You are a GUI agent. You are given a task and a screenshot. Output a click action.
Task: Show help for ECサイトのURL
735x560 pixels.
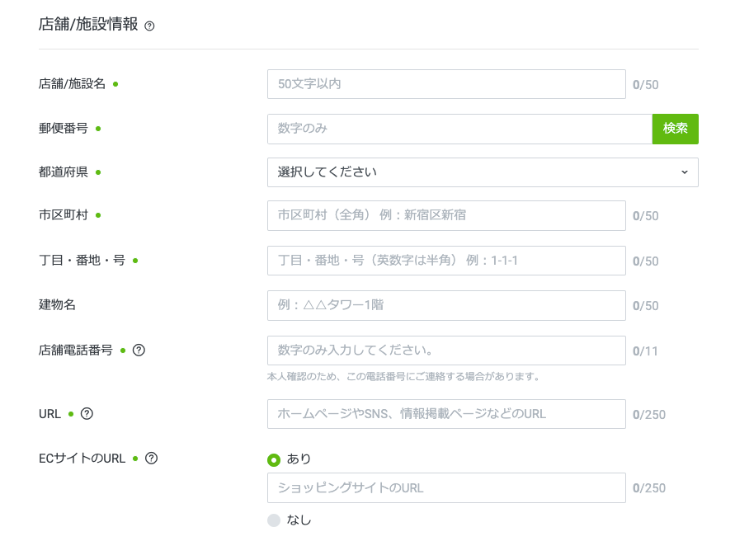pyautogui.click(x=151, y=459)
